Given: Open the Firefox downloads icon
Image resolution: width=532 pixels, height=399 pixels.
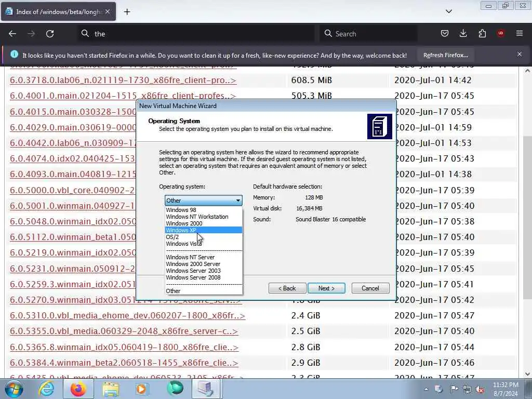Looking at the screenshot, I should pos(463,33).
